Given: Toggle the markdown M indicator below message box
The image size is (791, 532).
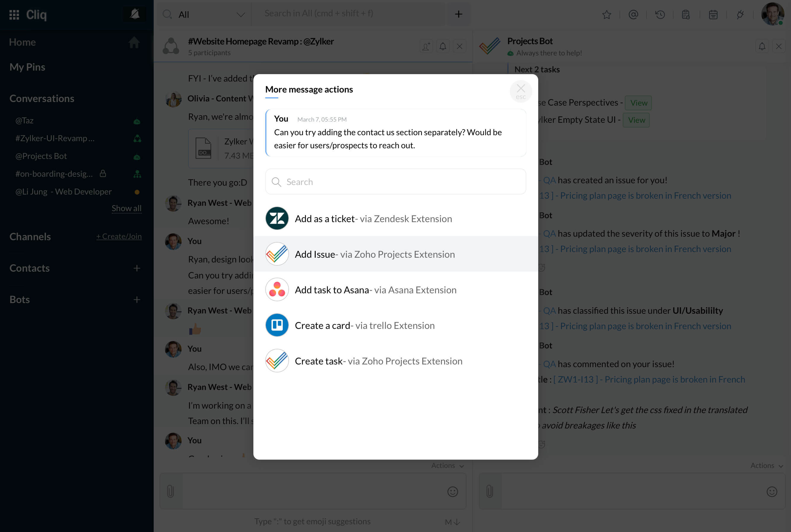Looking at the screenshot, I should pyautogui.click(x=452, y=522).
